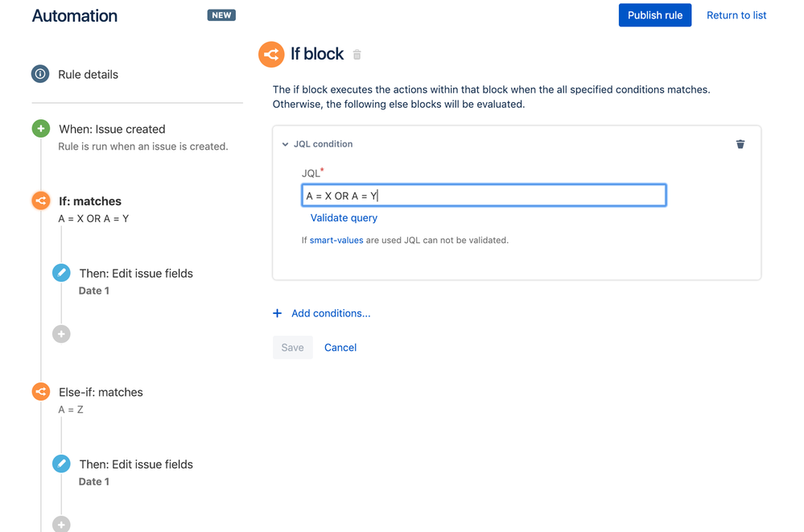Click the JQL input field
The width and height of the screenshot is (804, 532).
pyautogui.click(x=484, y=196)
